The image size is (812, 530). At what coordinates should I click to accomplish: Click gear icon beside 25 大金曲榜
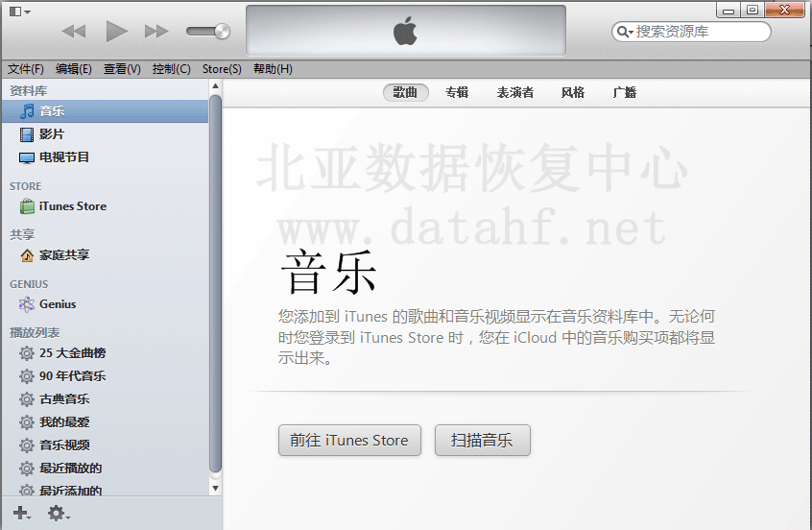click(x=27, y=353)
